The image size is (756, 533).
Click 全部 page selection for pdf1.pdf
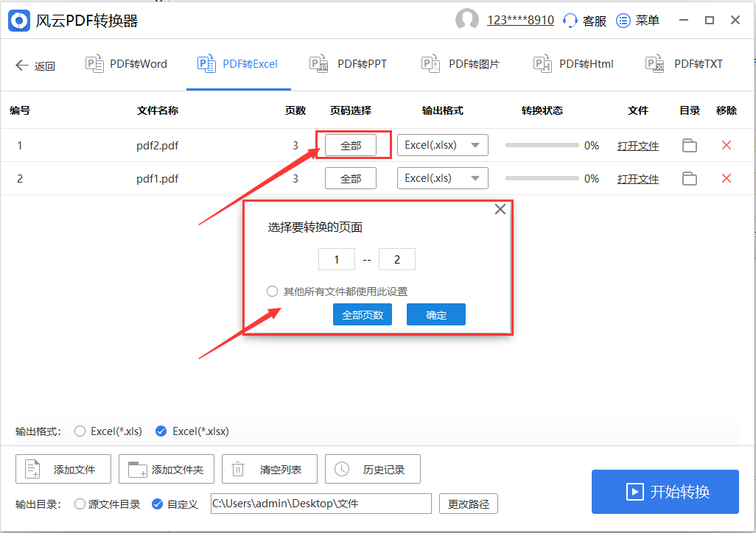coord(351,179)
